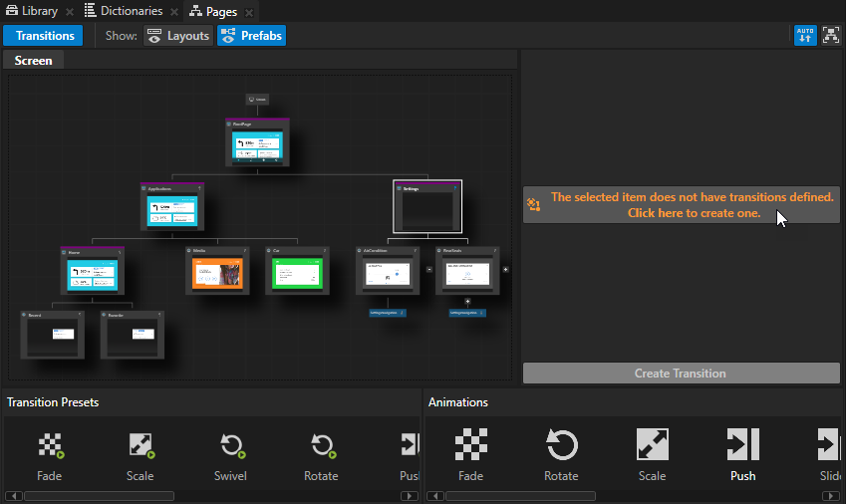
Task: Click the Fade animation icon
Action: coord(470,445)
